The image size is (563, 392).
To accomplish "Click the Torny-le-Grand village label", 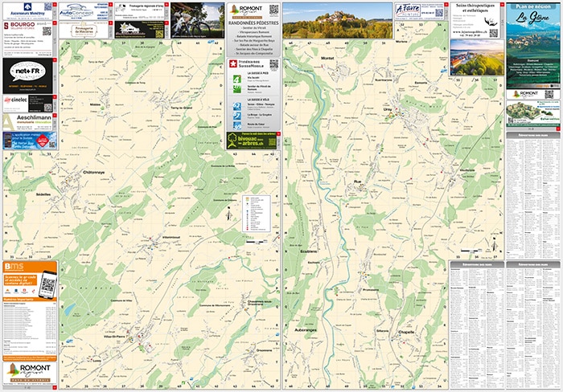I will pyautogui.click(x=182, y=108).
